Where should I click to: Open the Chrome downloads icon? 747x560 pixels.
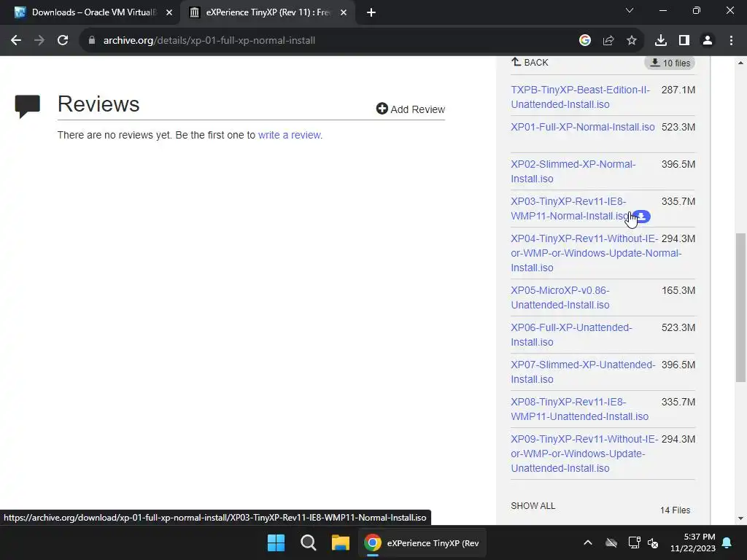click(x=661, y=41)
